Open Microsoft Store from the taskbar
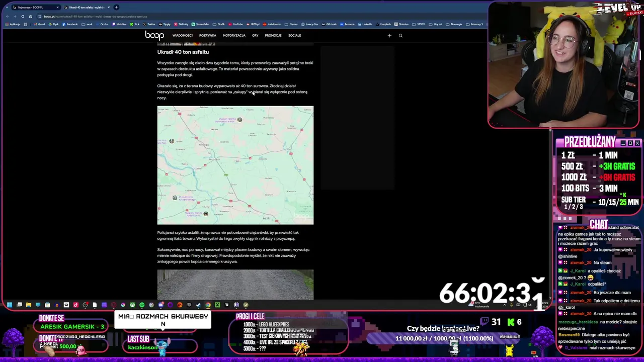Screen dimensions: 644x362 [x=47, y=305]
